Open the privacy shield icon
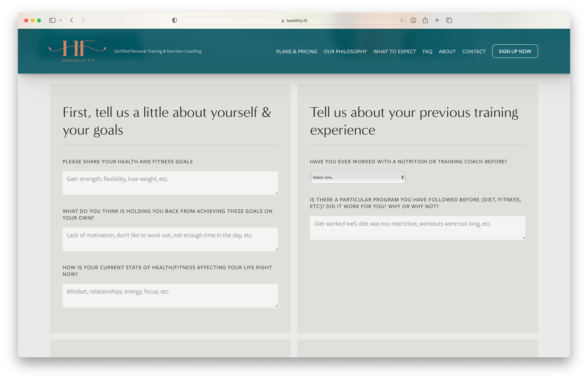This screenshot has width=588, height=381. [174, 20]
